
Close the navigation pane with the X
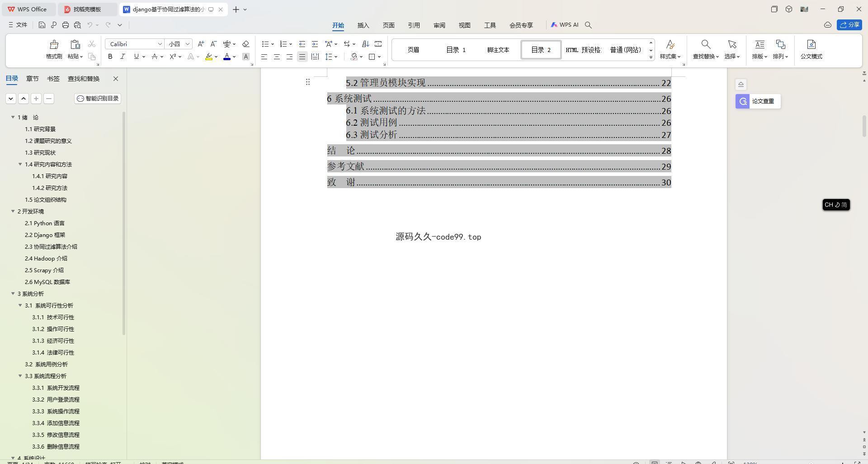[116, 79]
